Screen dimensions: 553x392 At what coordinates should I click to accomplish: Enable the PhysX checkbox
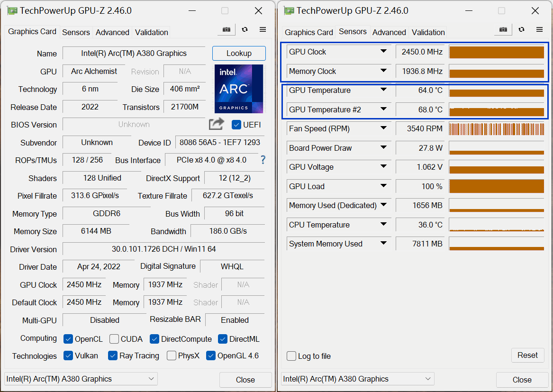(171, 356)
